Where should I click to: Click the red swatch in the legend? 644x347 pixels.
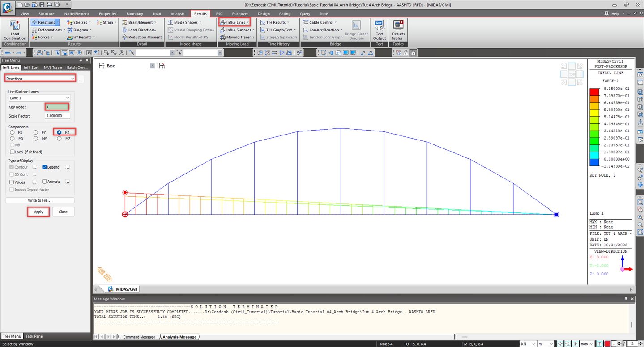point(594,92)
